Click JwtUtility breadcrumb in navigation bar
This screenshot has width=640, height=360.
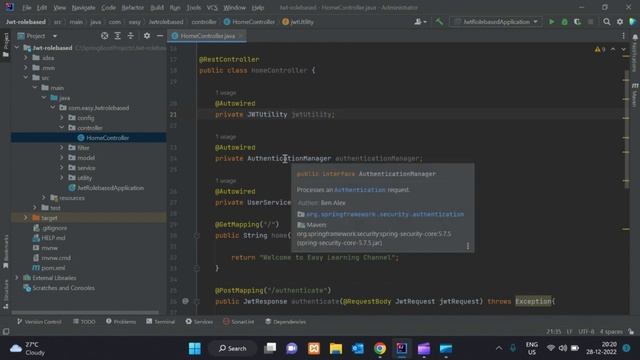[298, 22]
